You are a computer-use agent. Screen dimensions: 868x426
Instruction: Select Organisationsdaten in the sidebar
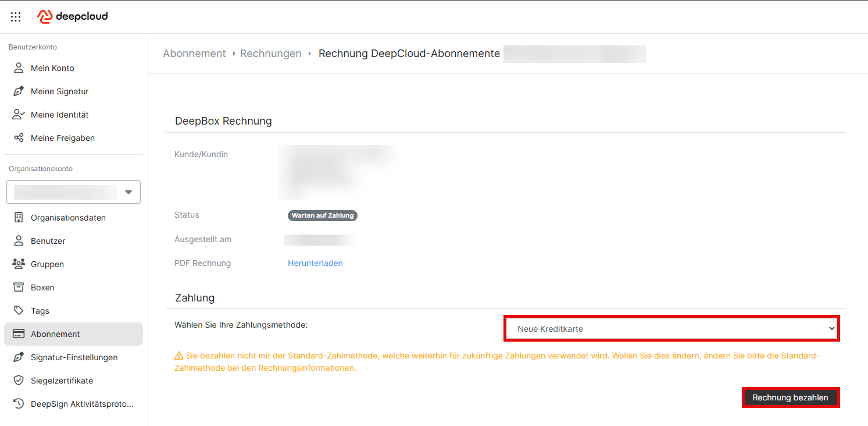point(73,218)
